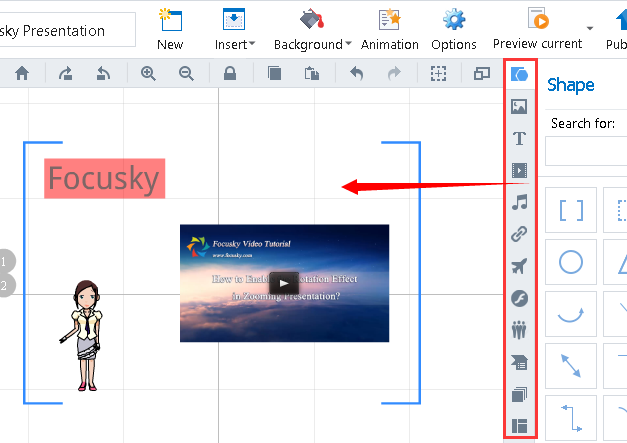Rotate canvas clockwise icon
This screenshot has width=627, height=443.
66,74
